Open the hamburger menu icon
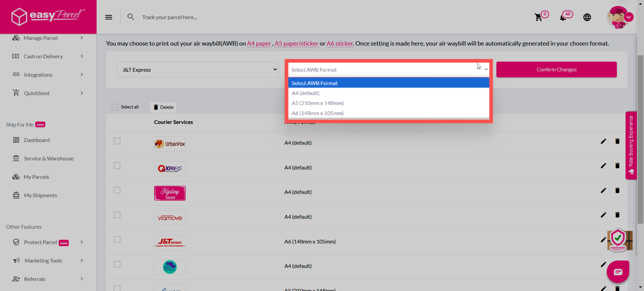The height and width of the screenshot is (291, 644). [109, 17]
